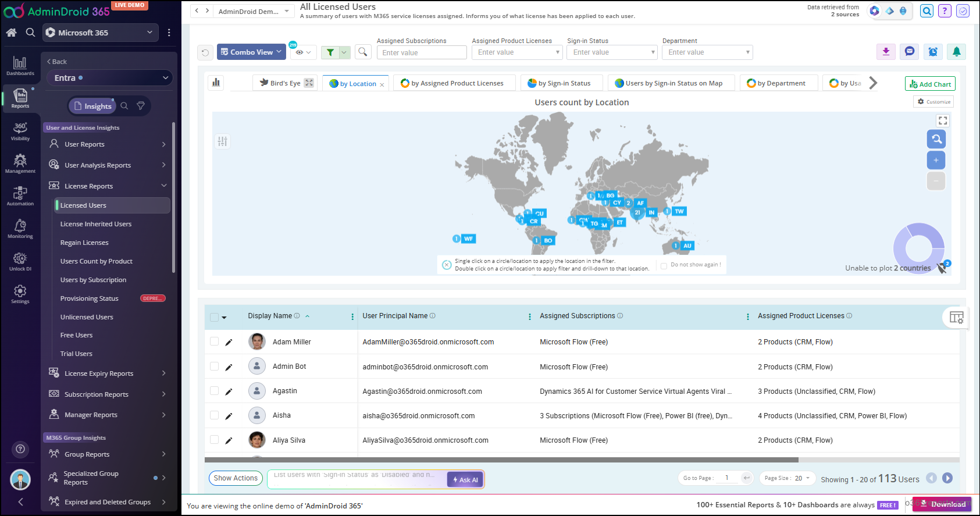Open the column chooser icon on the table
This screenshot has width=980, height=516.
click(956, 317)
